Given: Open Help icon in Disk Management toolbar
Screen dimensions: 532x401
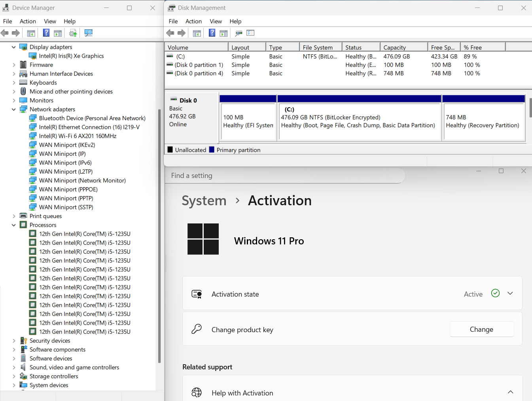Looking at the screenshot, I should point(212,33).
